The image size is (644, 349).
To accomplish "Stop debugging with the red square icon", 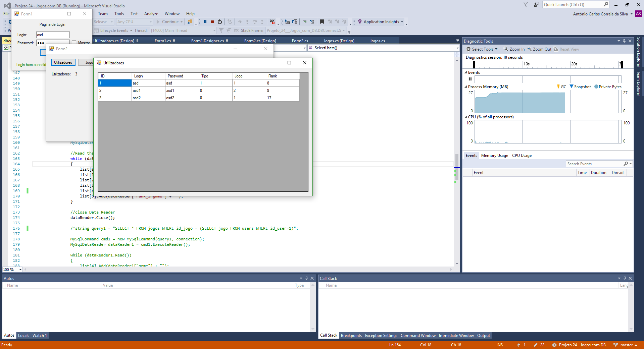I will point(212,22).
